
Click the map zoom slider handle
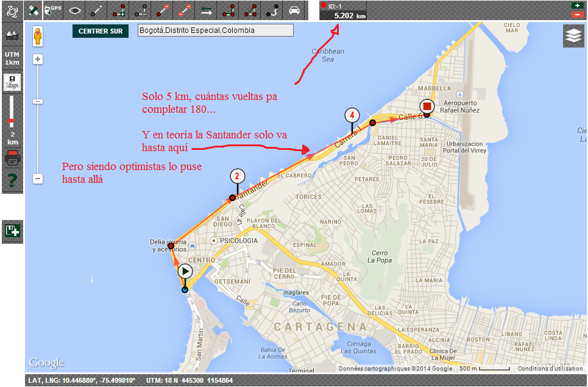pyautogui.click(x=38, y=102)
